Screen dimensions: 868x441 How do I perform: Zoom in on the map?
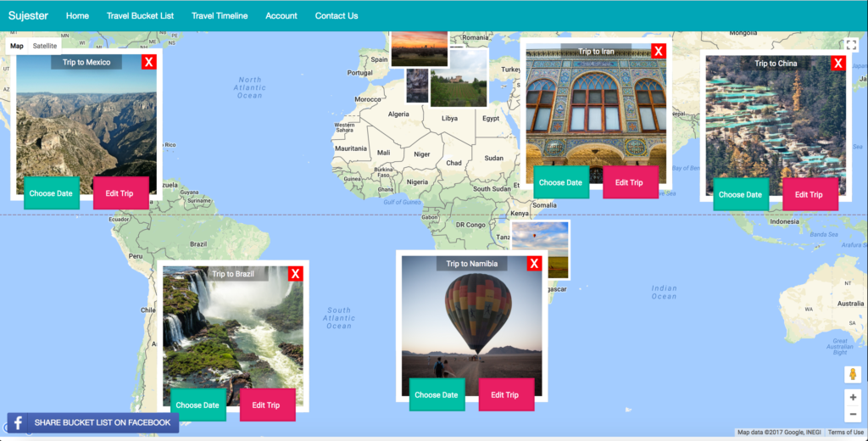[853, 397]
